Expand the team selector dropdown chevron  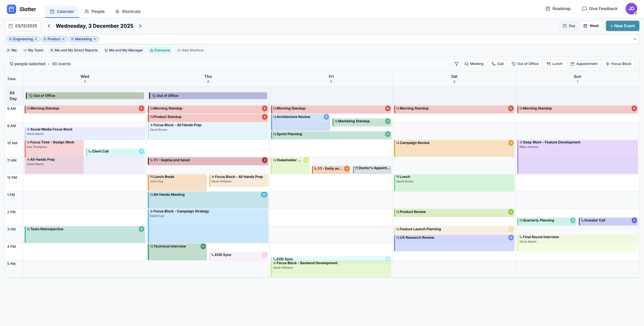point(635,39)
